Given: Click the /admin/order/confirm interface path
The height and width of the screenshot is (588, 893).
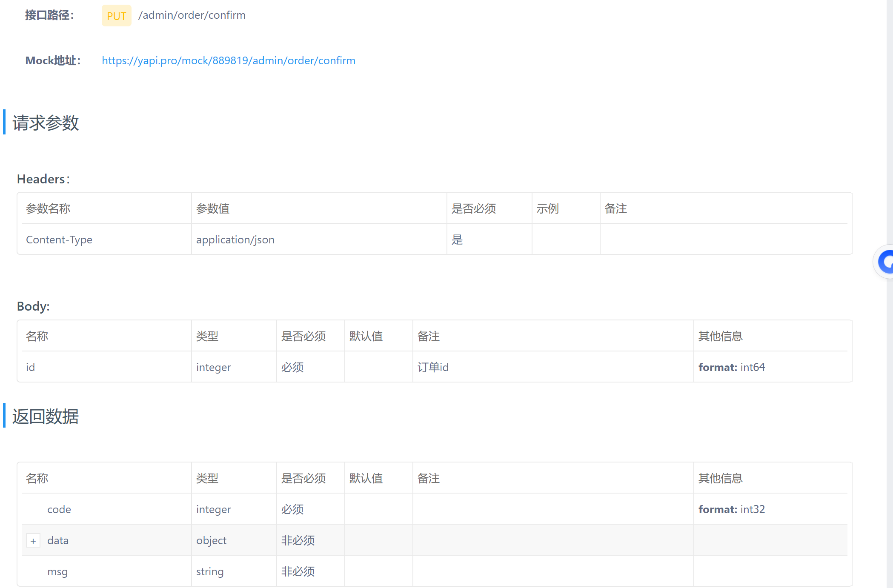Looking at the screenshot, I should click(x=192, y=15).
